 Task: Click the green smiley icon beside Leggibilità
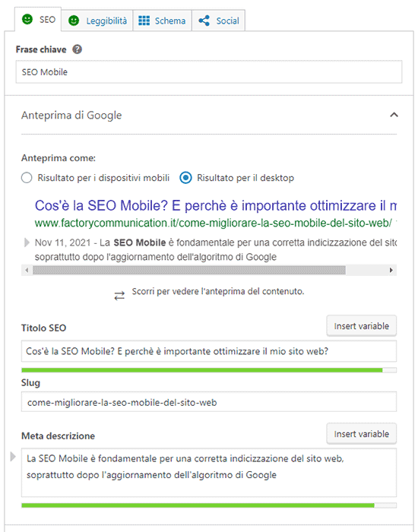(x=74, y=21)
